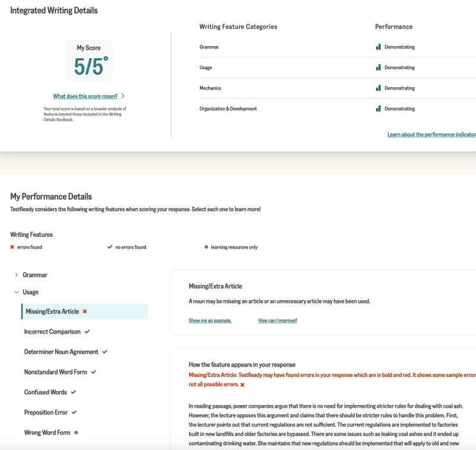Image resolution: width=476 pixels, height=450 pixels.
Task: Click the Usage category row label in table
Action: click(206, 68)
